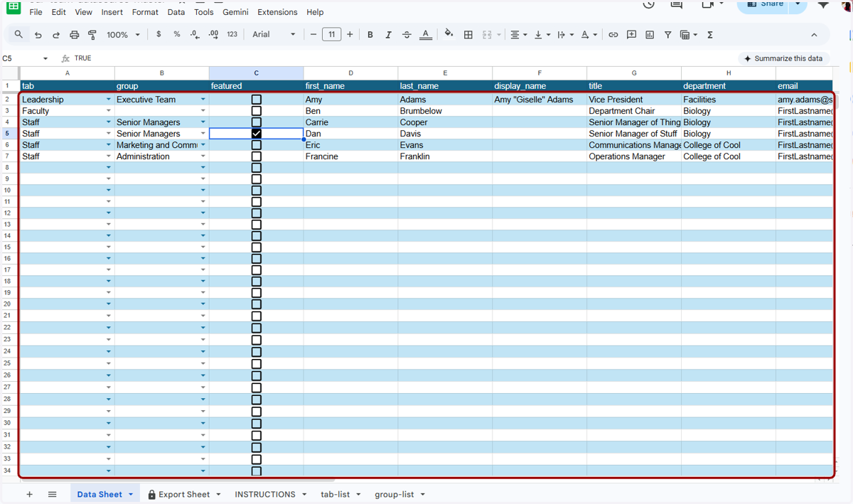The width and height of the screenshot is (853, 504).
Task: Switch to the group-list sheet
Action: [x=395, y=494]
